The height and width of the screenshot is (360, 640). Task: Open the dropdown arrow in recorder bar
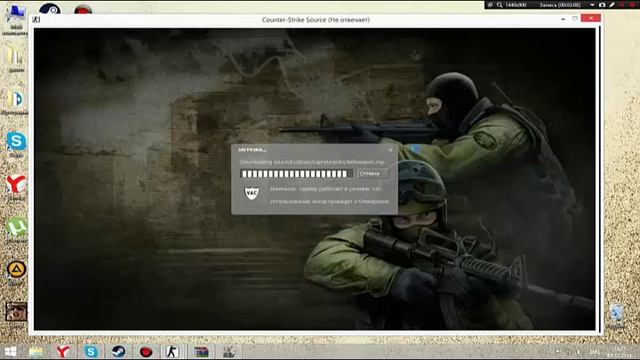[592, 5]
